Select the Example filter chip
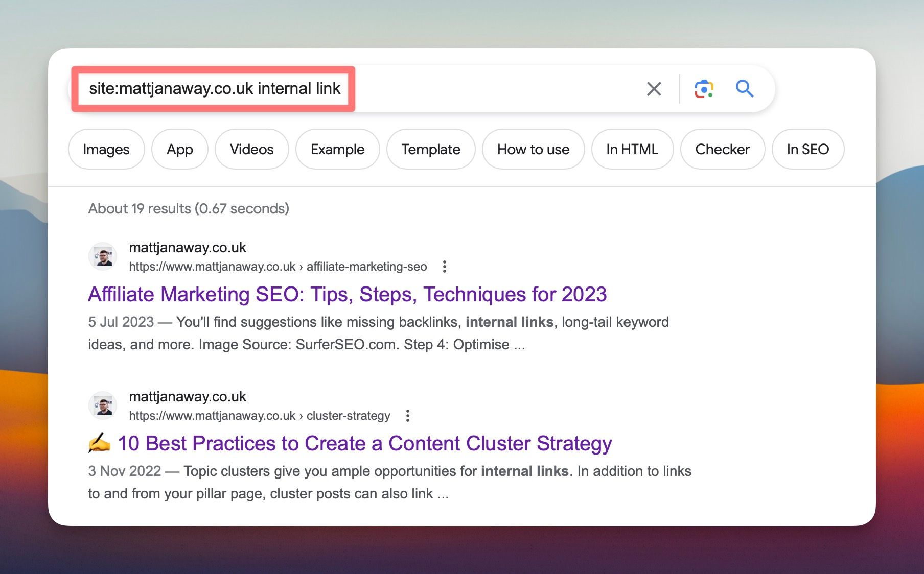The height and width of the screenshot is (574, 924). coord(338,149)
